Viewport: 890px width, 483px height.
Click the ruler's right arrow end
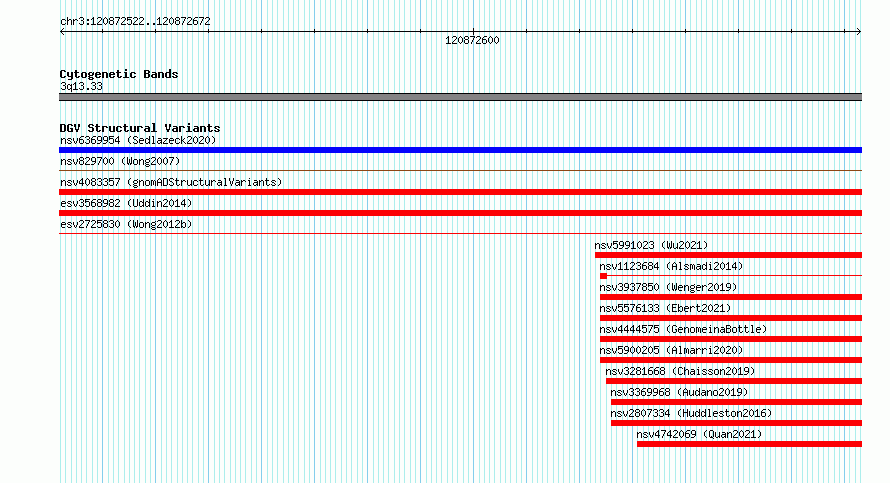point(859,32)
